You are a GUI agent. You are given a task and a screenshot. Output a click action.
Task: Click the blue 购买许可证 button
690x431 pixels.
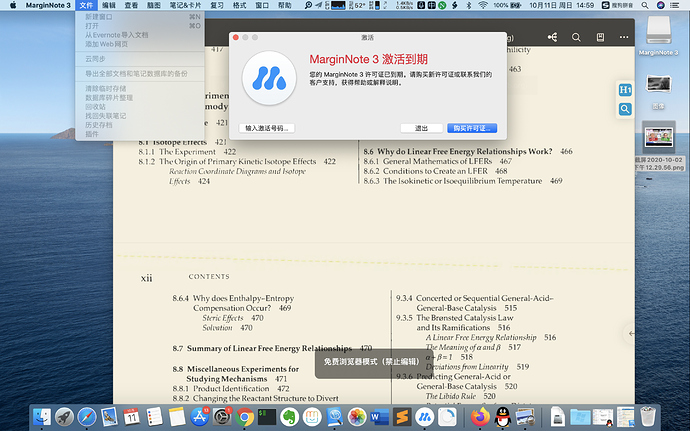pyautogui.click(x=472, y=128)
